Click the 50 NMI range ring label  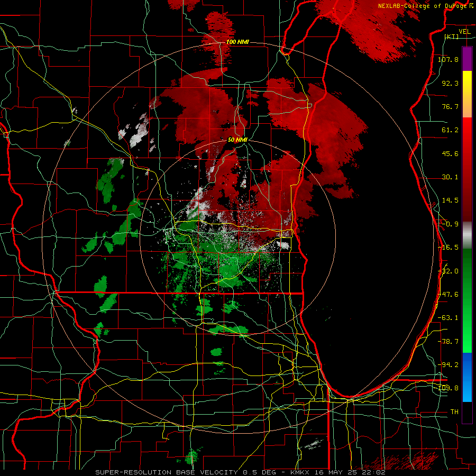pos(237,140)
